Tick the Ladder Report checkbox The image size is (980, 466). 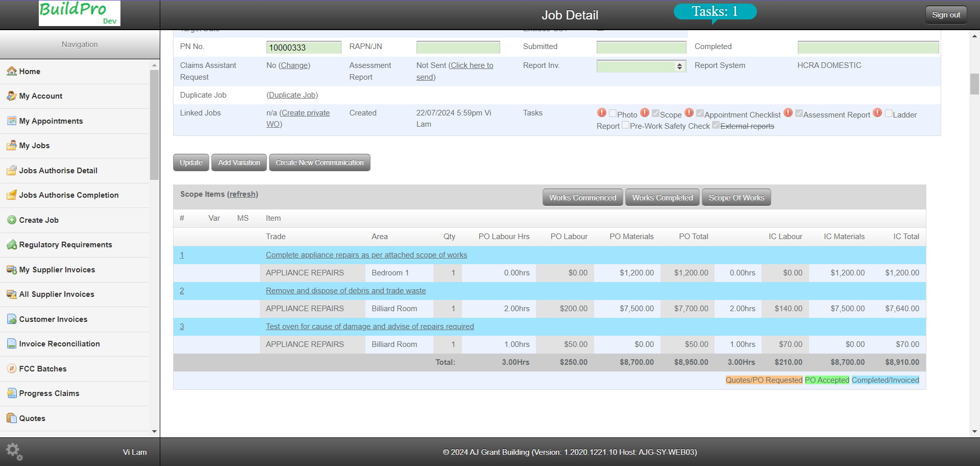click(889, 113)
